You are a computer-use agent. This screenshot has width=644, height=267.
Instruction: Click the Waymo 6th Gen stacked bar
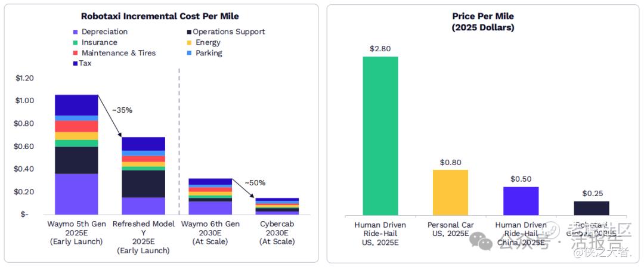[210, 197]
